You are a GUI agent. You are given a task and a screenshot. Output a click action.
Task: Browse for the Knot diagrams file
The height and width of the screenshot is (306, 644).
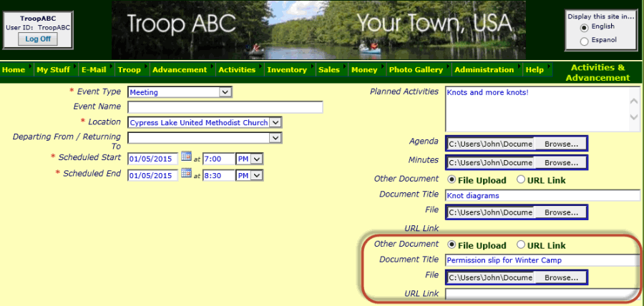pyautogui.click(x=561, y=212)
